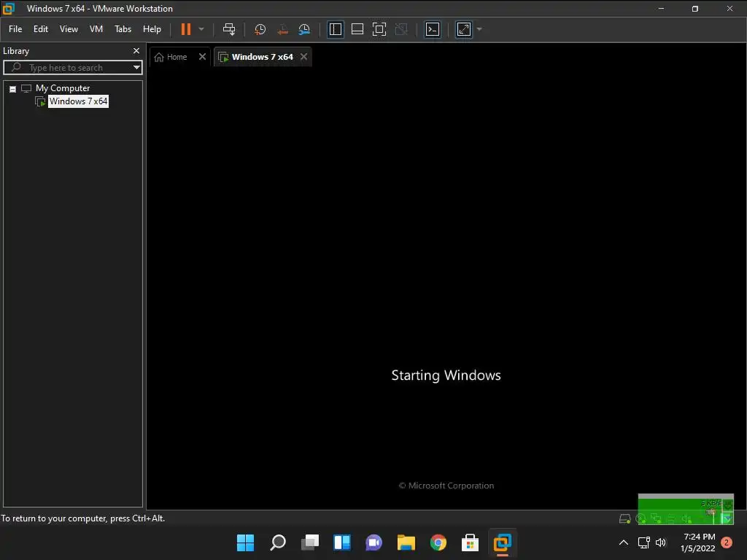This screenshot has width=747, height=560.
Task: Send Ctrl+Alt+Del to the virtual machine
Action: coord(229,29)
